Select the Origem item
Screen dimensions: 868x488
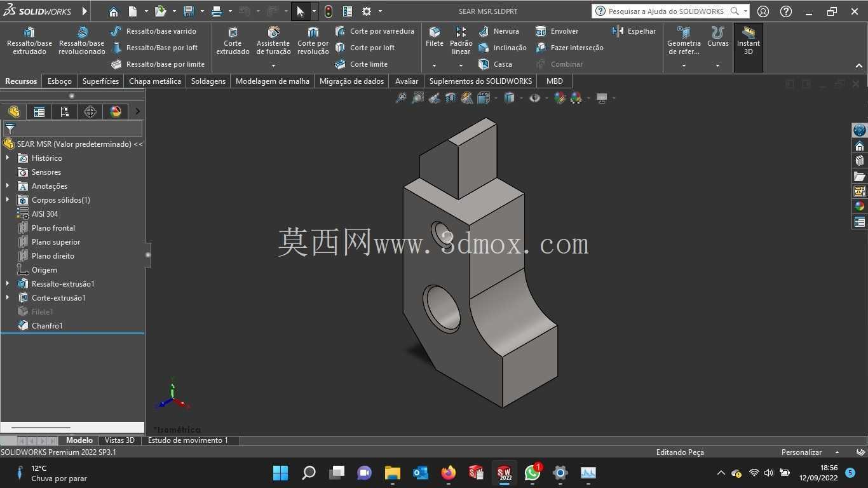pos(44,269)
